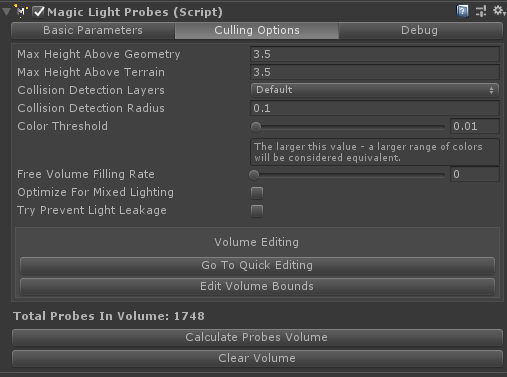507x377 pixels.
Task: Open the component settings gear menu
Action: point(499,11)
